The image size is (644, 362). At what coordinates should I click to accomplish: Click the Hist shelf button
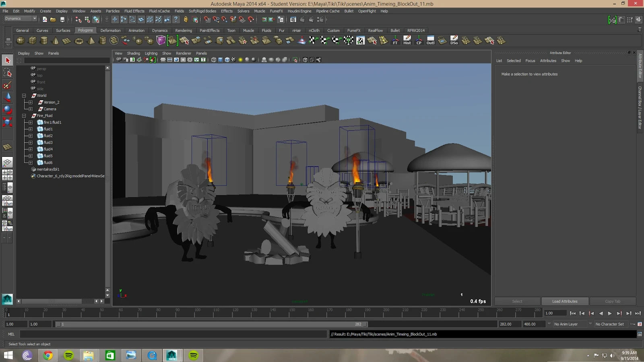tap(407, 41)
